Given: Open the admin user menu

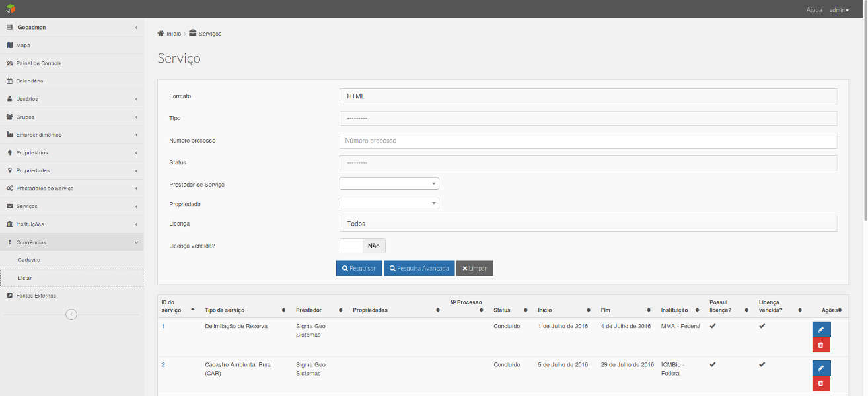Looking at the screenshot, I should tap(839, 10).
